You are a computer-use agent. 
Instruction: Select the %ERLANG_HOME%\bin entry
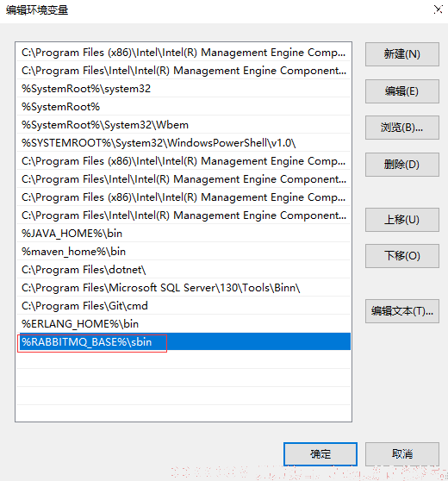coord(184,323)
